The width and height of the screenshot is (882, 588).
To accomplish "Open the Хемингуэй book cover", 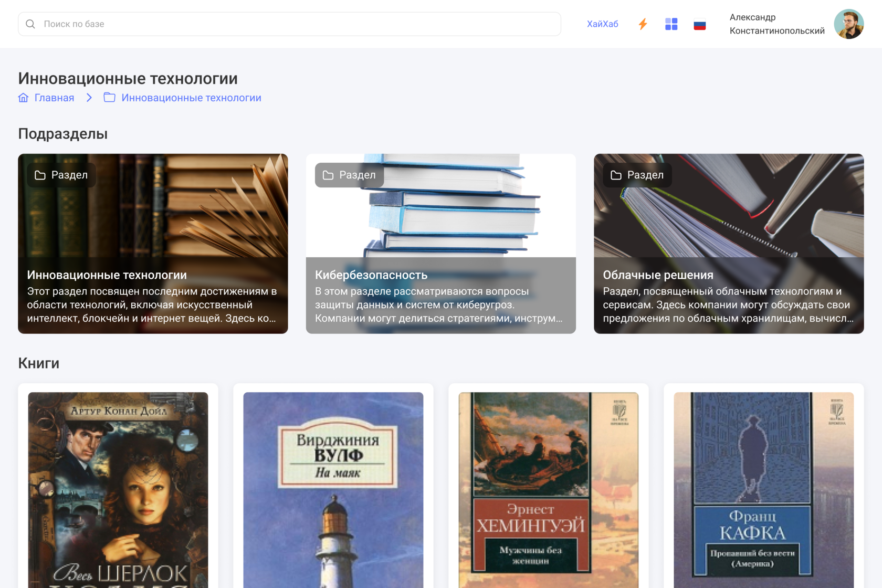I will pyautogui.click(x=549, y=490).
